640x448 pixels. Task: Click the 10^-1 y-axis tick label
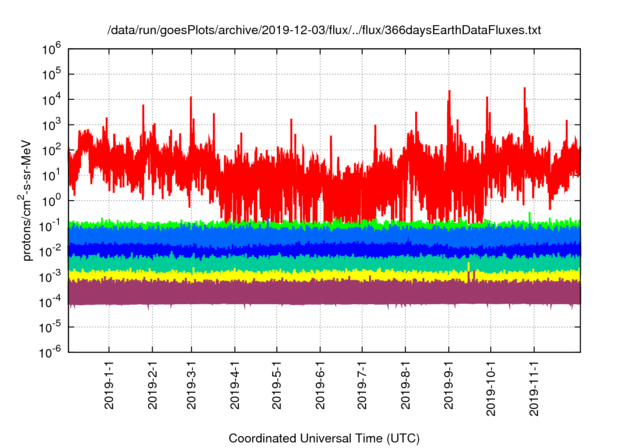click(x=51, y=226)
